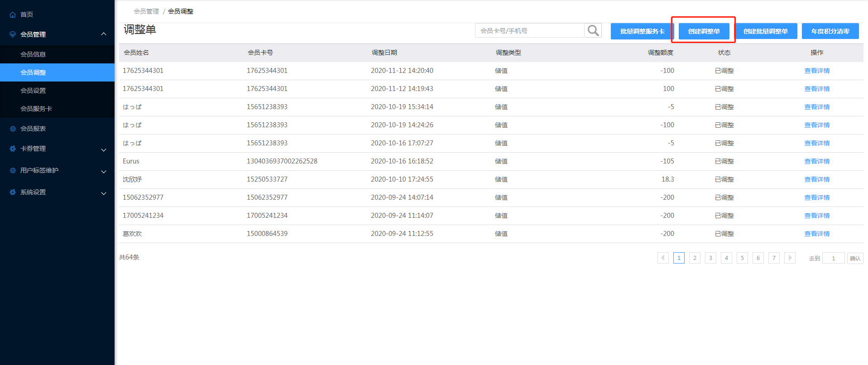Select page 4 in pagination
Viewport: 868px width, 365px height.
[726, 258]
